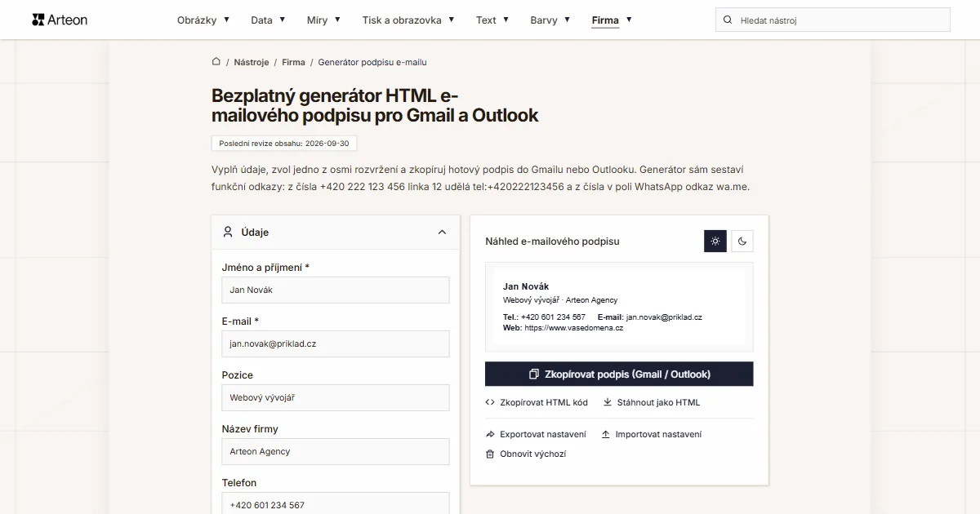Click Importovat nastavení
980x514 pixels.
point(652,434)
